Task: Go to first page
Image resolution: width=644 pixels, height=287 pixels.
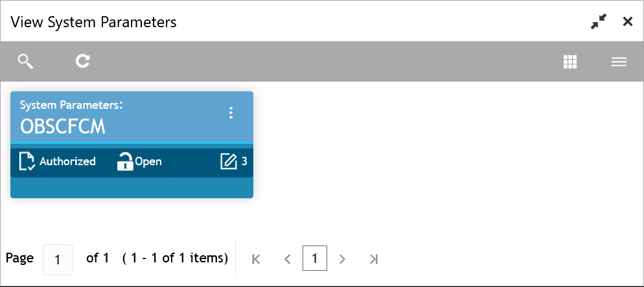Action: tap(256, 259)
